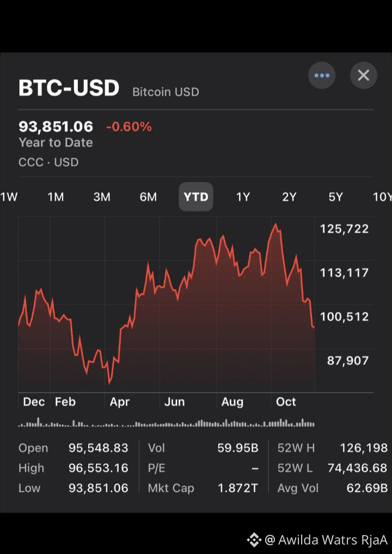Select the 1W time range

pos(9,197)
